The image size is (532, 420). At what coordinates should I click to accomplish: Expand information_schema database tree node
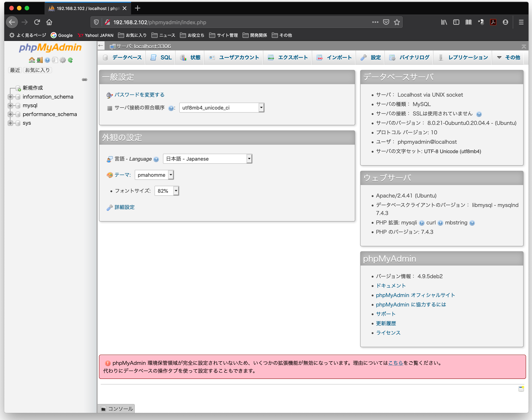tap(10, 97)
